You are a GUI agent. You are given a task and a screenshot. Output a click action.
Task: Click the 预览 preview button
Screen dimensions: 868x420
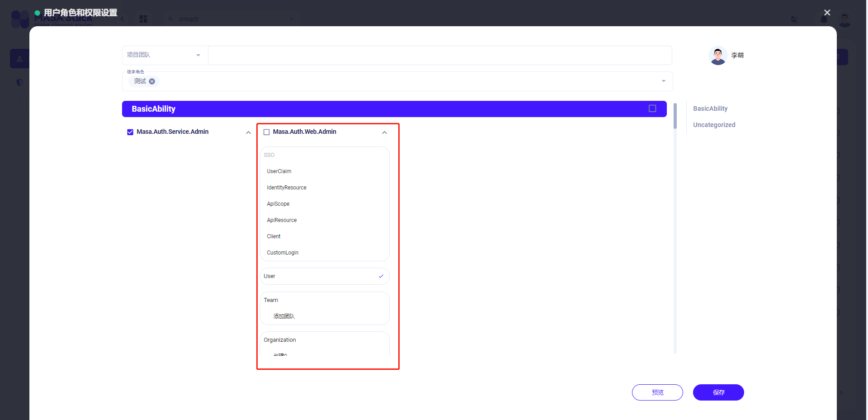tap(657, 392)
